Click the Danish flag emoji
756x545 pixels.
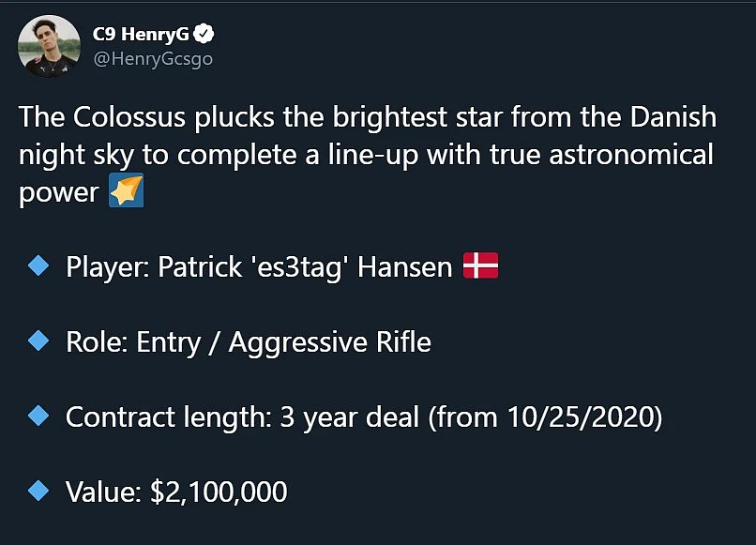click(x=480, y=265)
